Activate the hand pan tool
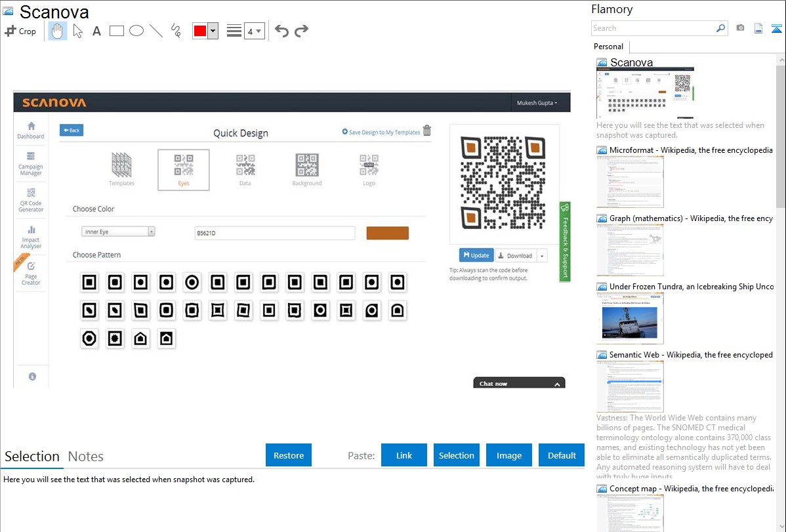 click(x=58, y=31)
